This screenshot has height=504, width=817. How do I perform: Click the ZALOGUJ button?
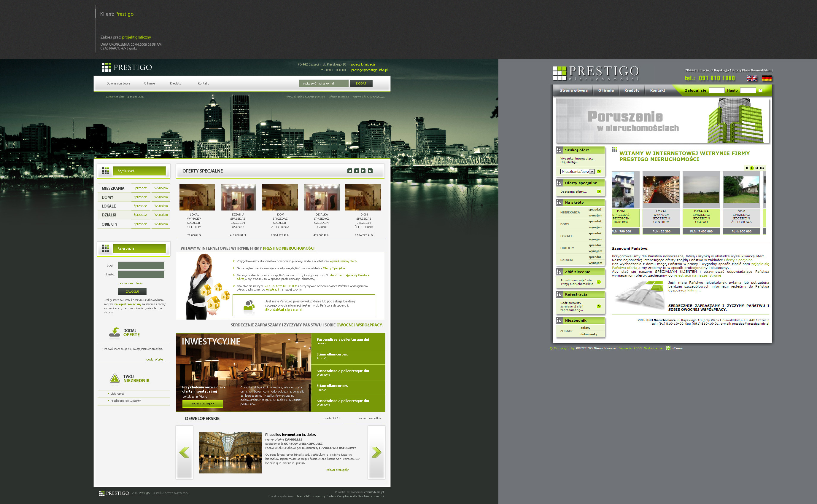(132, 291)
